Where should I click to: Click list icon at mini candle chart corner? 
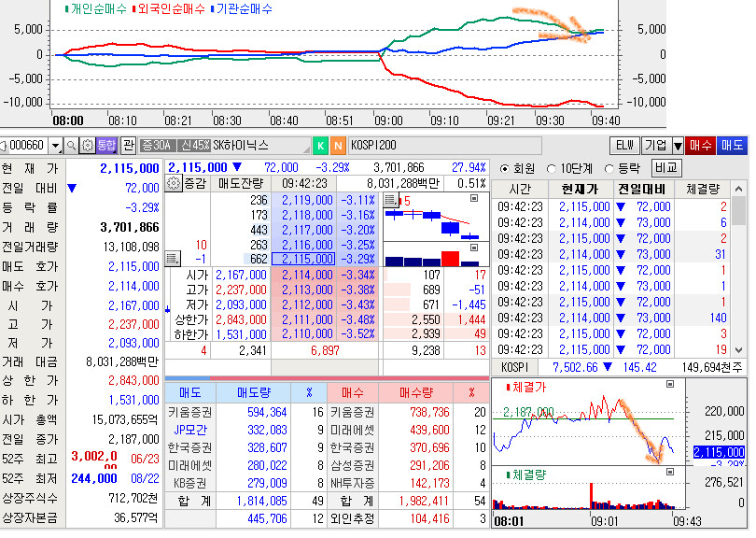point(390,199)
